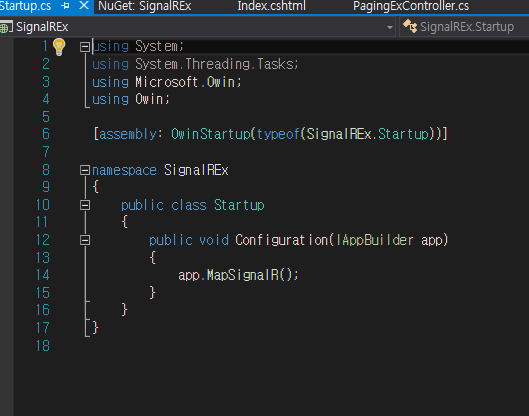Click 'IAppBuilder' parameter type

point(375,240)
